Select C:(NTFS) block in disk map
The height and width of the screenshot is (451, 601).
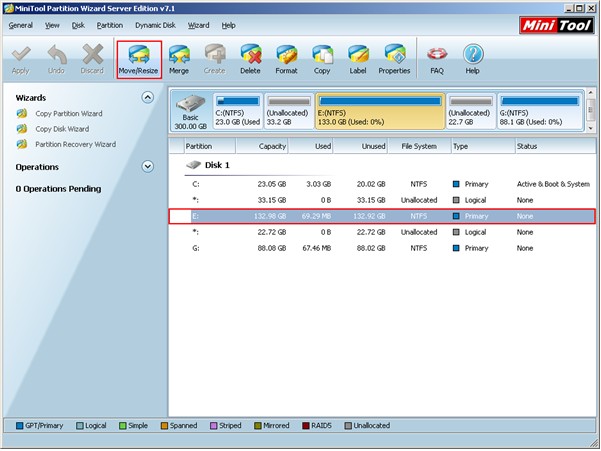point(238,111)
